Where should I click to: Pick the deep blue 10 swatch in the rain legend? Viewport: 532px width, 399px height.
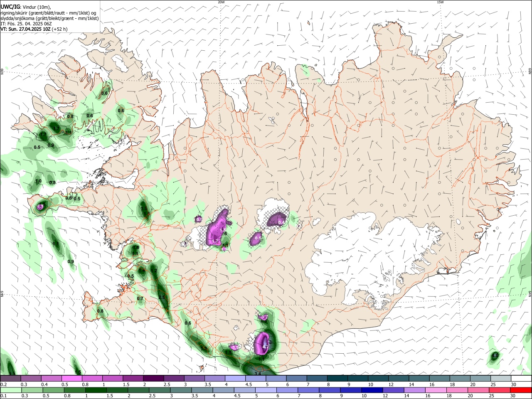pos(372,390)
